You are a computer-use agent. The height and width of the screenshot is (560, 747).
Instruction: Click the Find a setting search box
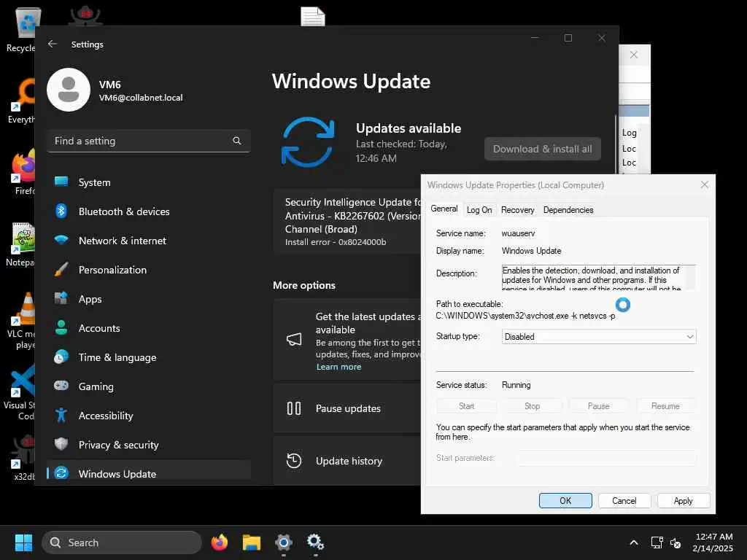tap(149, 141)
